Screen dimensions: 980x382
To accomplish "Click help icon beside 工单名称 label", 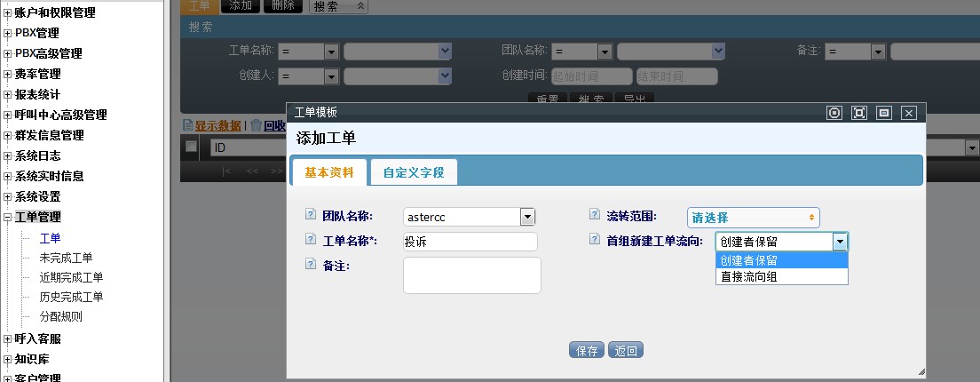I will click(311, 239).
